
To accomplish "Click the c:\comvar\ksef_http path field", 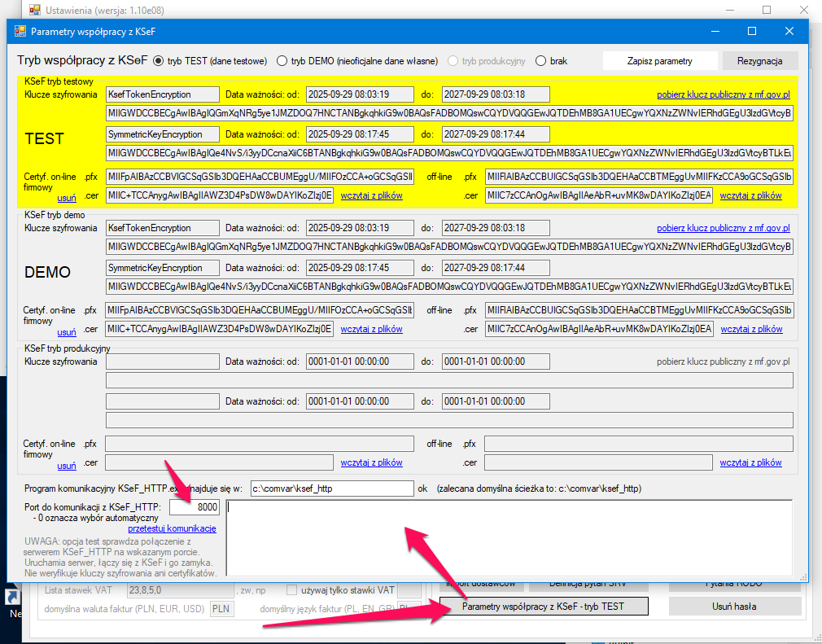I will (331, 488).
